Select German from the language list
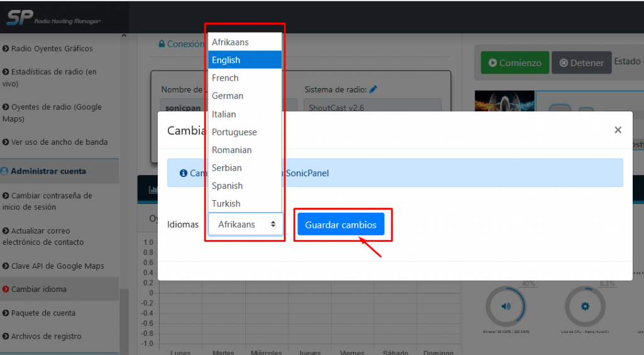The width and height of the screenshot is (644, 355). coord(245,96)
